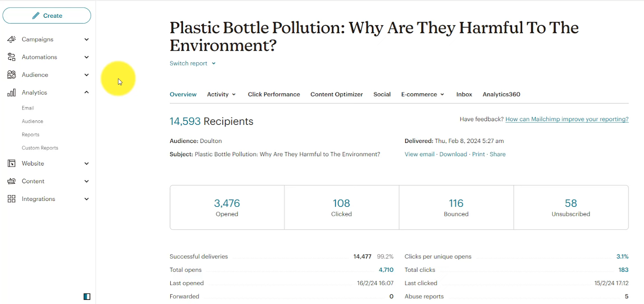
Task: Click the View email link
Action: (419, 154)
